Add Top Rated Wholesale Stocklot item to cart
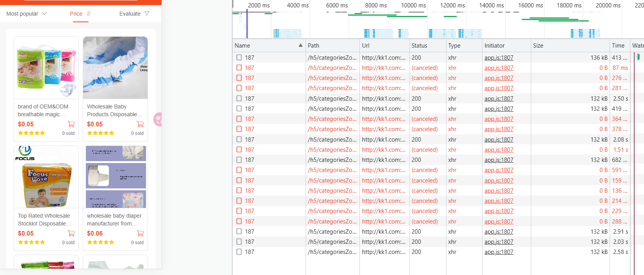 [71, 233]
